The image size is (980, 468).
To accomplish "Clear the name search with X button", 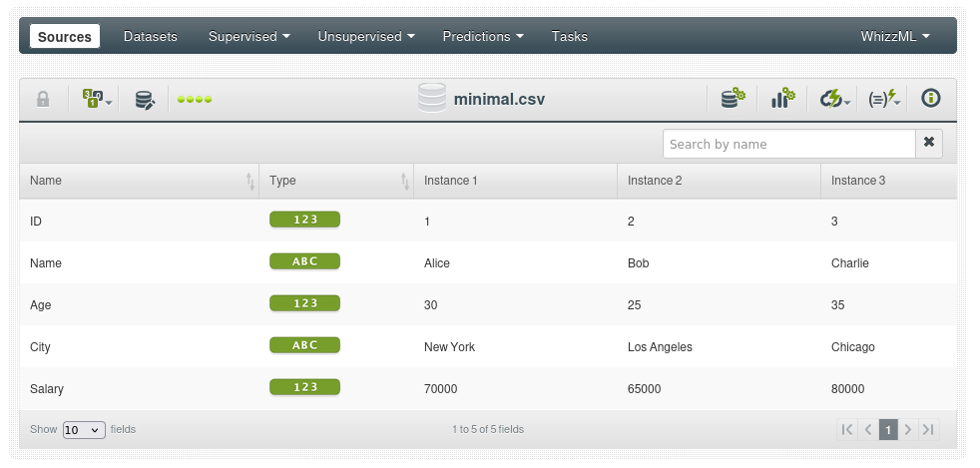I will coord(929,143).
